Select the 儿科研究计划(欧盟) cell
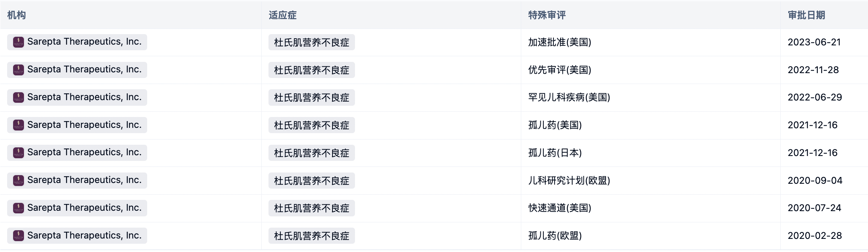Viewport: 868px width, 252px height. tap(569, 181)
